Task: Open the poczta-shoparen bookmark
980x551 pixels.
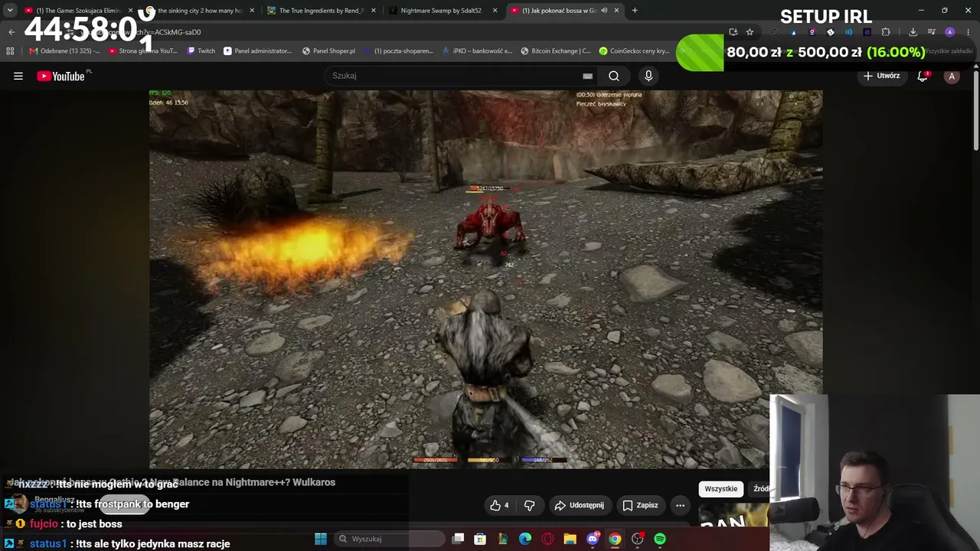Action: 398,51
